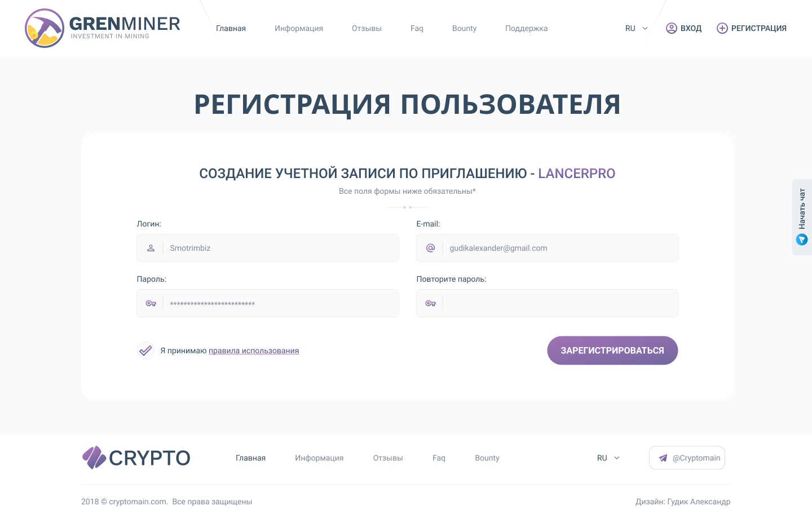812x515 pixels.
Task: Open the RU language dropdown in header
Action: coord(637,28)
